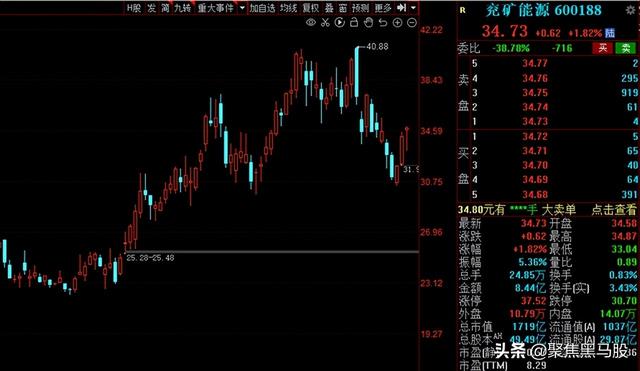The height and width of the screenshot is (371, 640).
Task: Select buy level 3 price 34.70
Action: (x=535, y=165)
